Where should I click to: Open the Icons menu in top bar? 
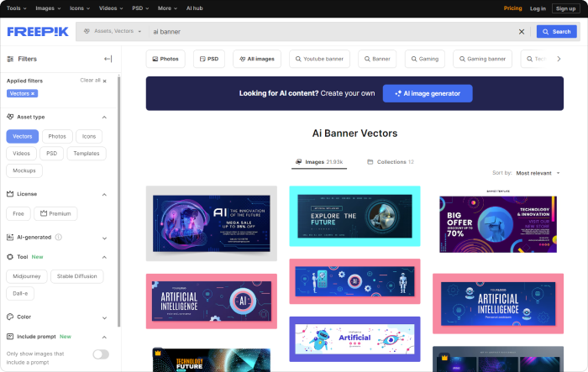point(80,8)
